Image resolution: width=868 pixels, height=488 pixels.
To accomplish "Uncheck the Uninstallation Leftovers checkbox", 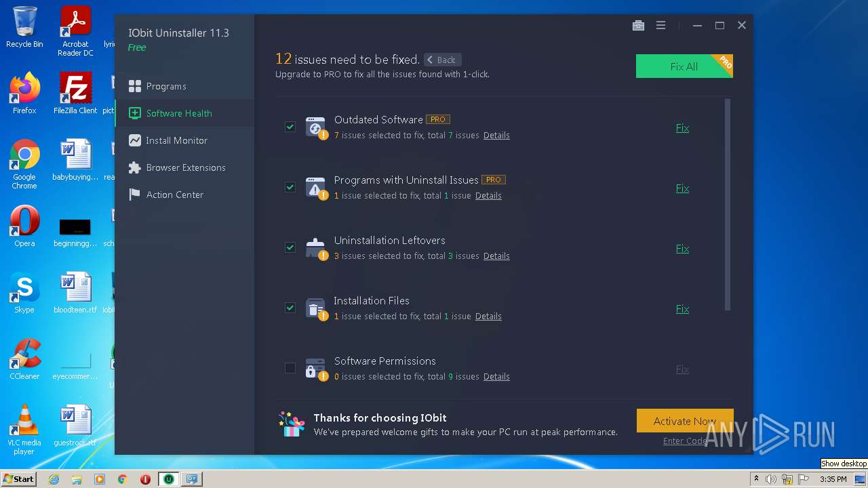I will [x=290, y=247].
